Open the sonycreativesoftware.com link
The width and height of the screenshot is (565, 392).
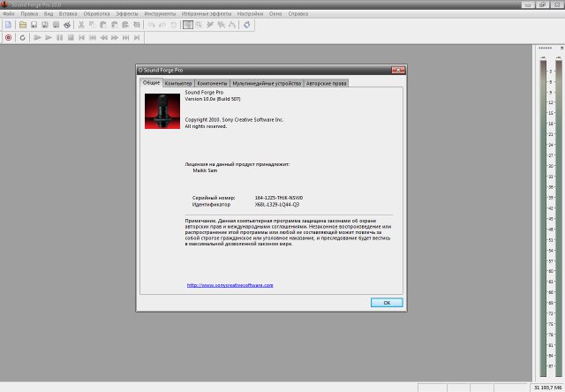tap(230, 285)
